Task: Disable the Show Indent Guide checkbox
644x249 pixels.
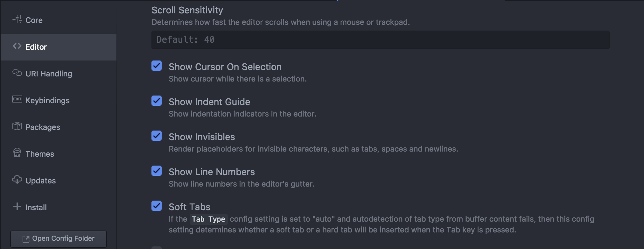Action: (x=157, y=101)
